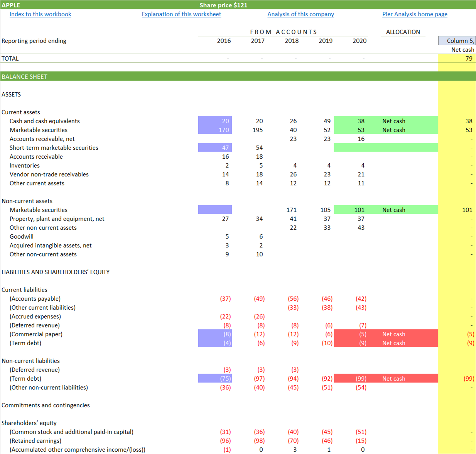Select the Cash and cash equivalents row label

(x=45, y=121)
